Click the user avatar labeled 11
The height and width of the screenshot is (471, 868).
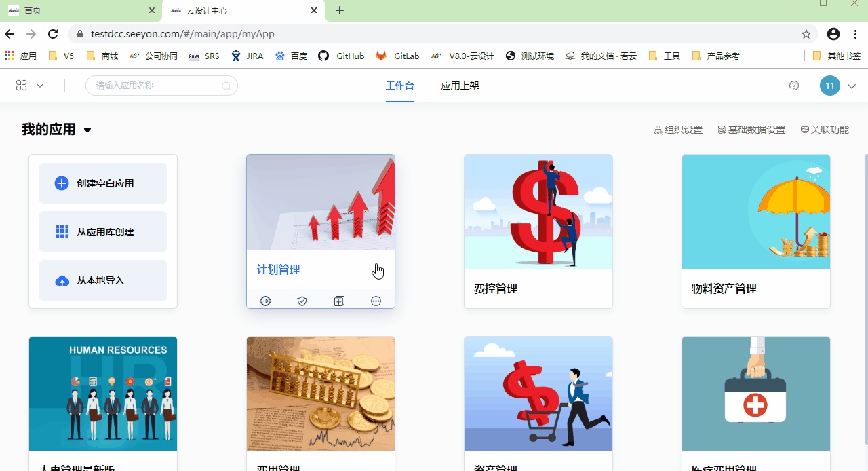coord(830,86)
